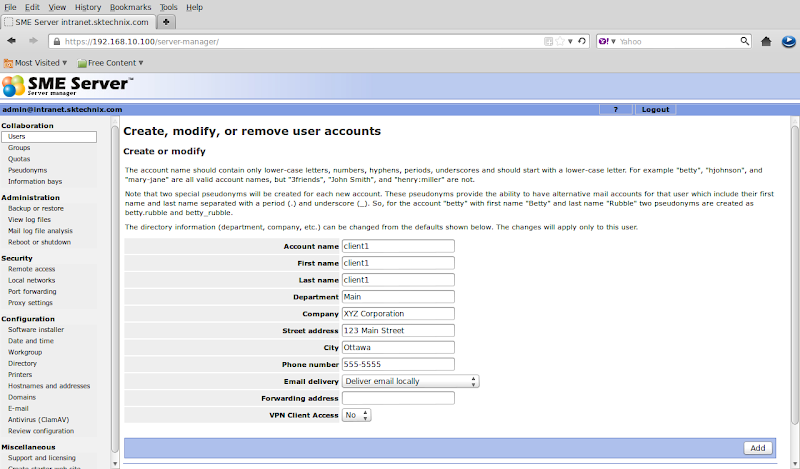Open the Edit menu

(32, 7)
